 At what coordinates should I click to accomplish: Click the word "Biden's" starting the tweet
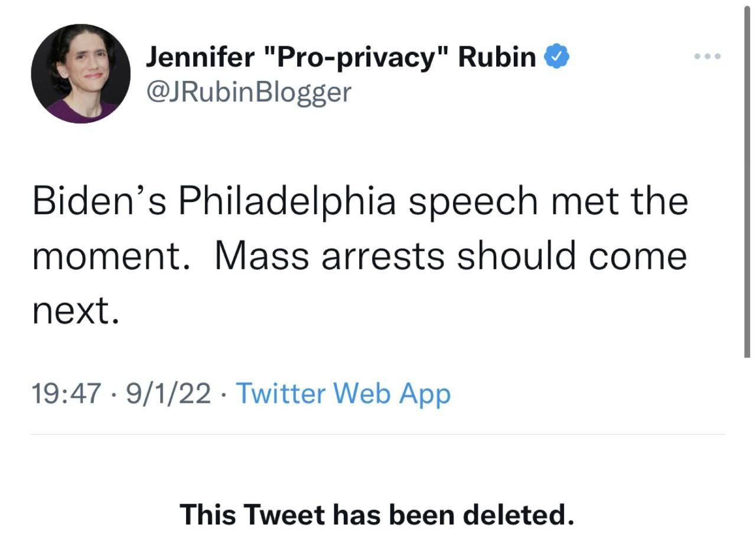pyautogui.click(x=99, y=201)
